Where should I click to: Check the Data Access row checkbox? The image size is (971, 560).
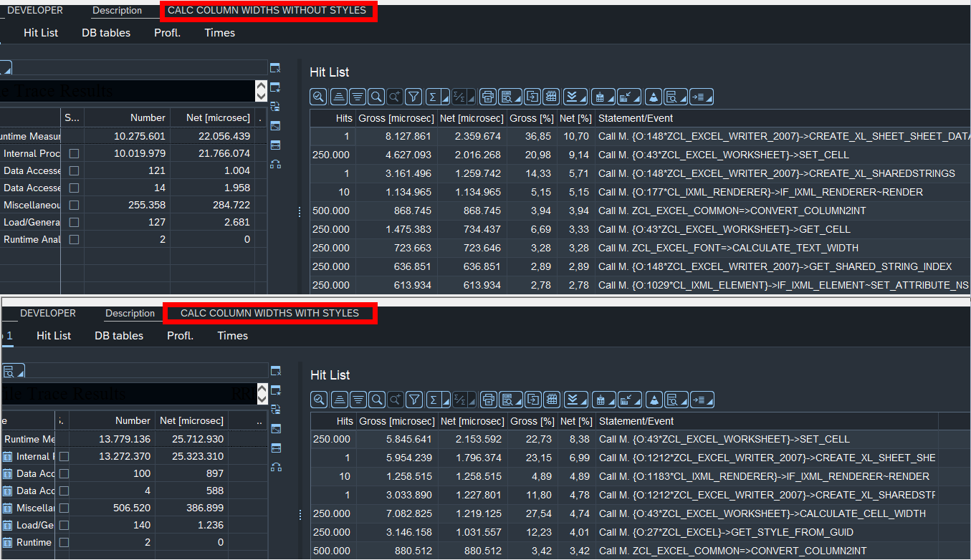pos(74,170)
